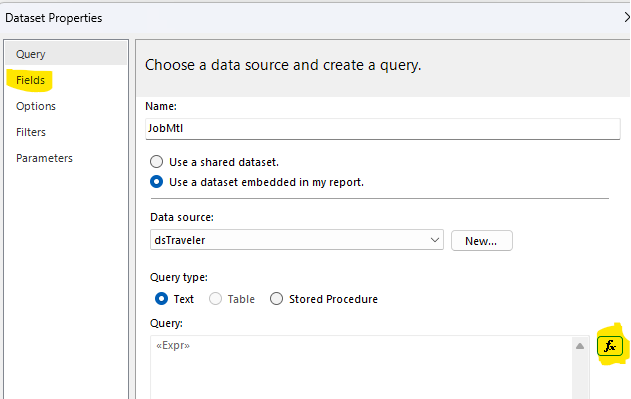Close the Dataset Properties dialog
This screenshot has height=399, width=631.
point(627,17)
